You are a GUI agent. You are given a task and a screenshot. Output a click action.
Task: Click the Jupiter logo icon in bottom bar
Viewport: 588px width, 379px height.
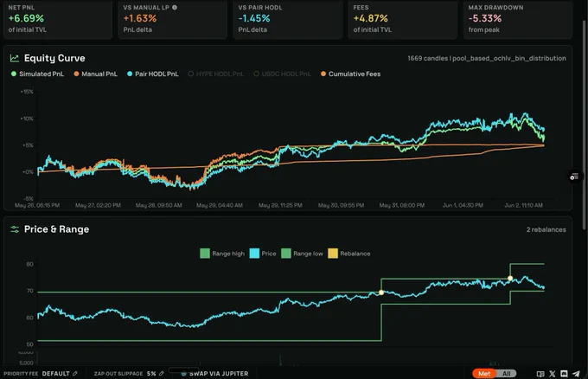pyautogui.click(x=183, y=373)
